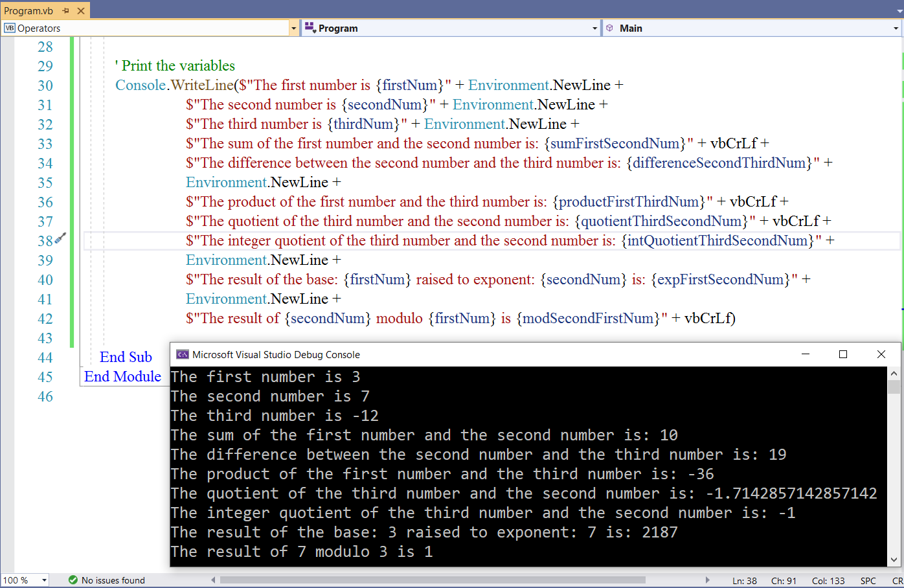Click the Debug Console app icon
The height and width of the screenshot is (588, 904).
(183, 354)
